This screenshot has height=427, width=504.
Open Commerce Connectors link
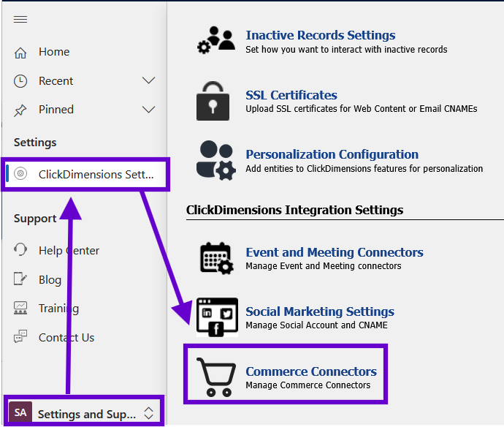(x=311, y=371)
